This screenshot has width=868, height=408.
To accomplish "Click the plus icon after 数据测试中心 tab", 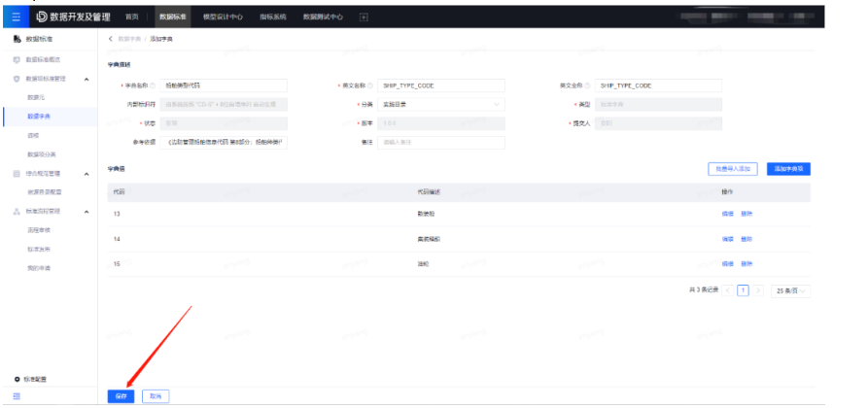I will 364,17.
